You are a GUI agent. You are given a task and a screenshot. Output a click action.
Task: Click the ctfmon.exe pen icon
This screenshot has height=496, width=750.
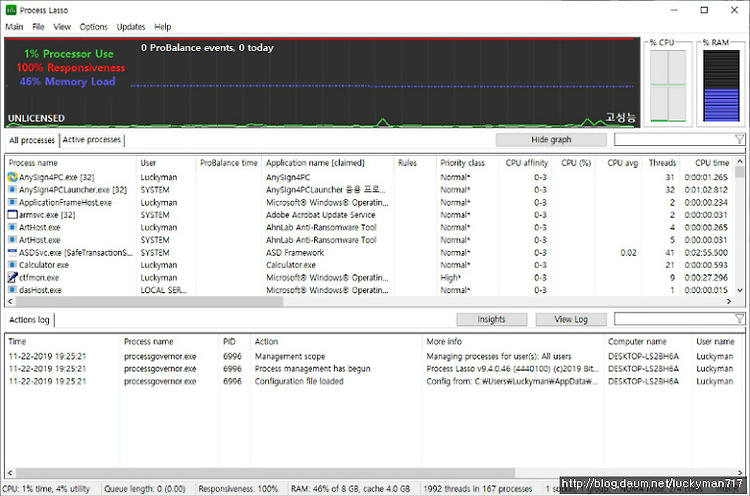pyautogui.click(x=12, y=277)
